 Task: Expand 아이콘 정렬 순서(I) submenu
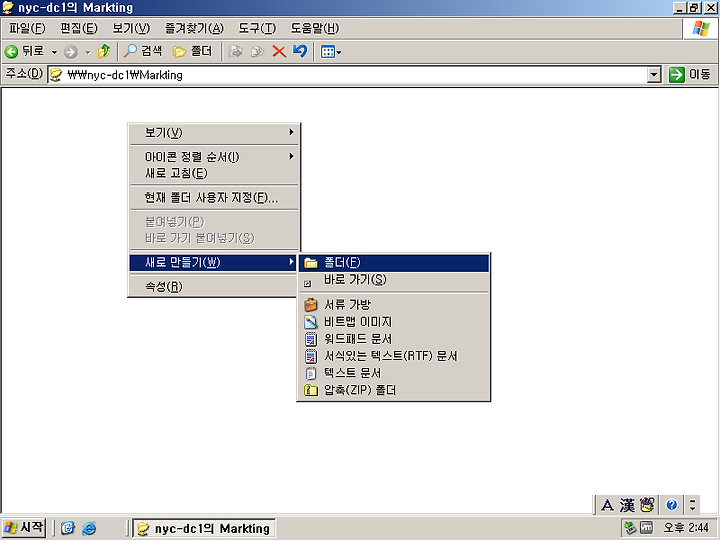pyautogui.click(x=214, y=157)
